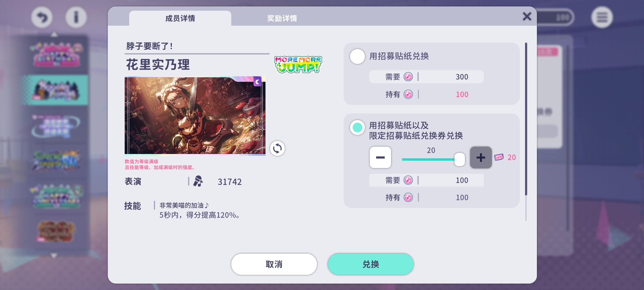Click the plus button to increase vouchers
This screenshot has width=644, height=290.
coord(480,157)
